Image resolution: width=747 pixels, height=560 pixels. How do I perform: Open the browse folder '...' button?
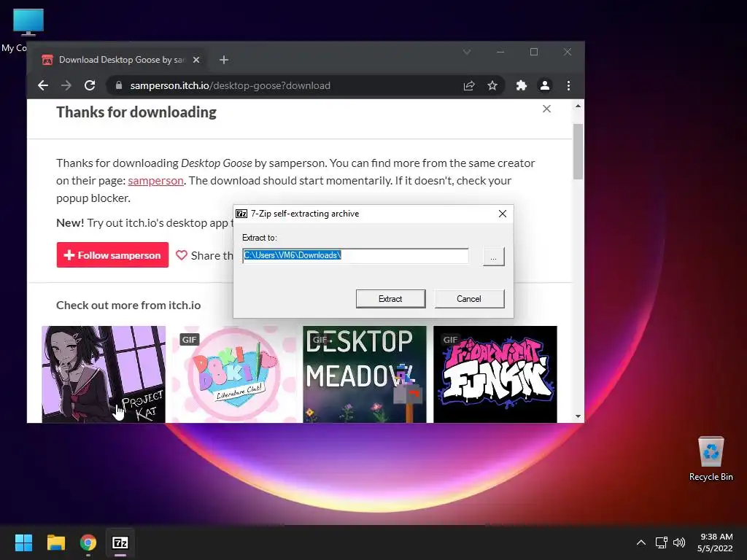click(493, 257)
